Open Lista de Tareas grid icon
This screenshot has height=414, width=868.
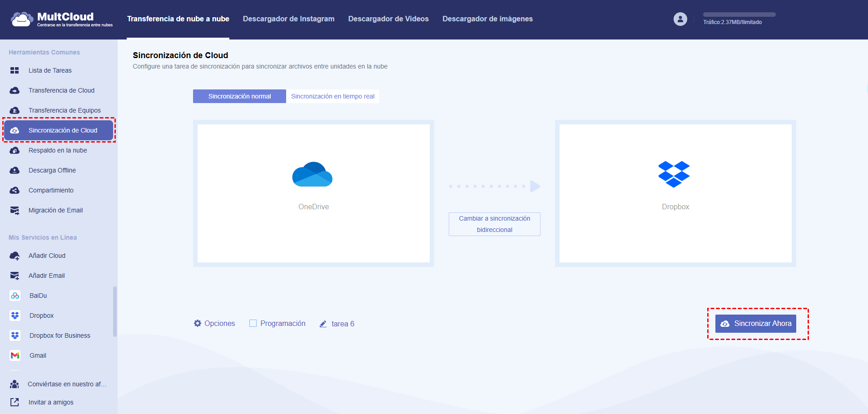(15, 70)
